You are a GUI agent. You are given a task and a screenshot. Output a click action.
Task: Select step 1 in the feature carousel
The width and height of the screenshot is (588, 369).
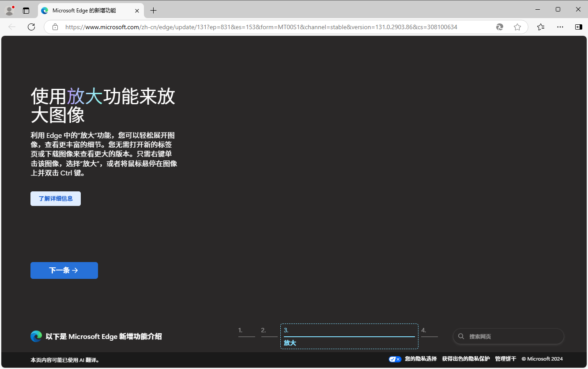click(x=246, y=334)
